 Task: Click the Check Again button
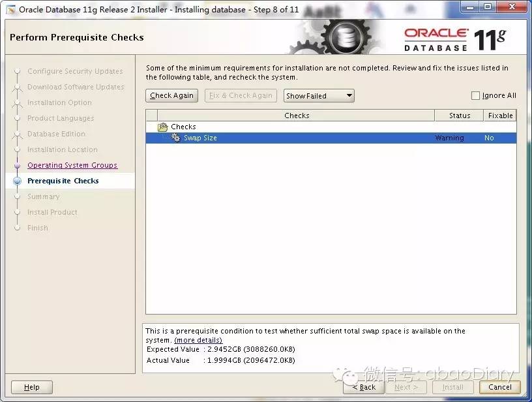pos(171,95)
